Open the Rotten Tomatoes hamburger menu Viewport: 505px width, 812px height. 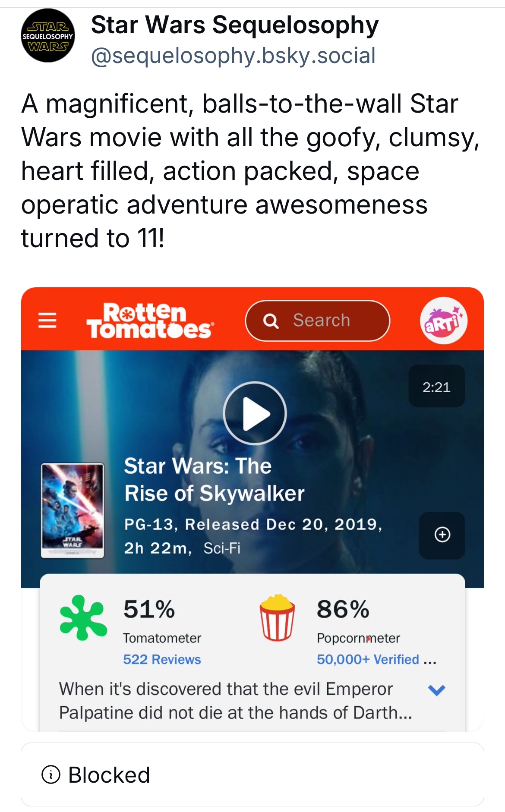point(47,320)
